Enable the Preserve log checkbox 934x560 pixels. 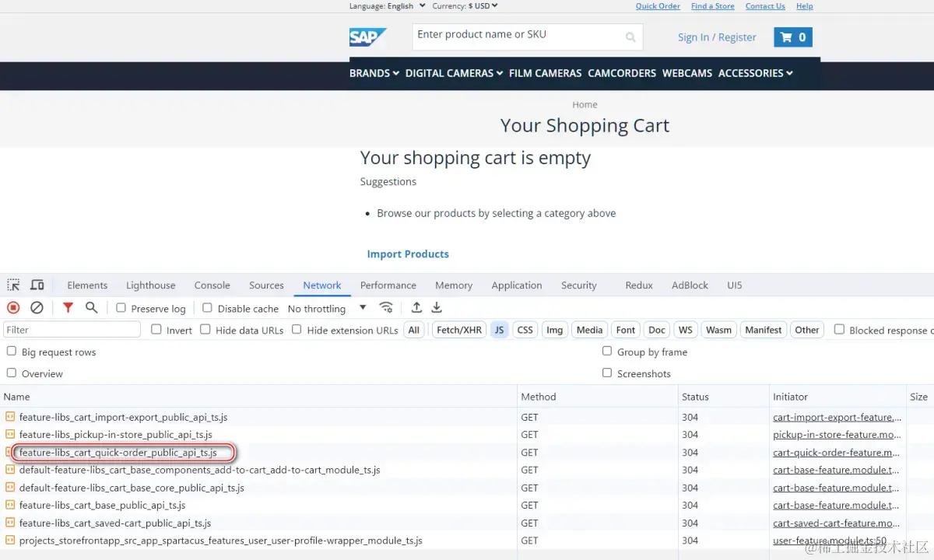click(x=121, y=308)
